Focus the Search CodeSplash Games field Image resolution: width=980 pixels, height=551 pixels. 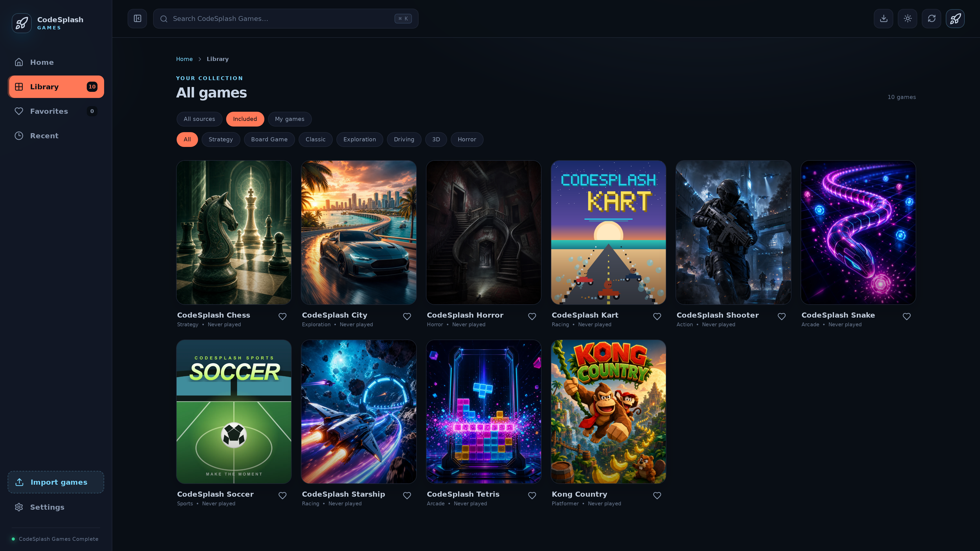coord(286,19)
